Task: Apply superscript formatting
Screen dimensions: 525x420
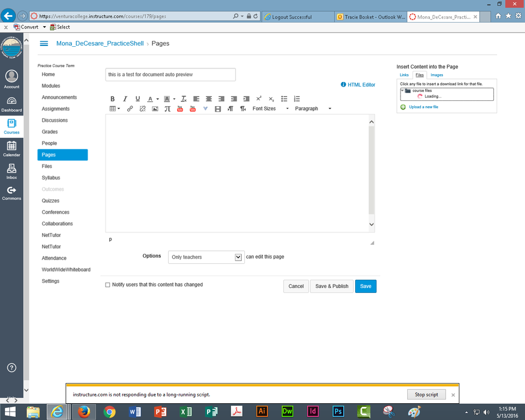Action: [x=259, y=99]
